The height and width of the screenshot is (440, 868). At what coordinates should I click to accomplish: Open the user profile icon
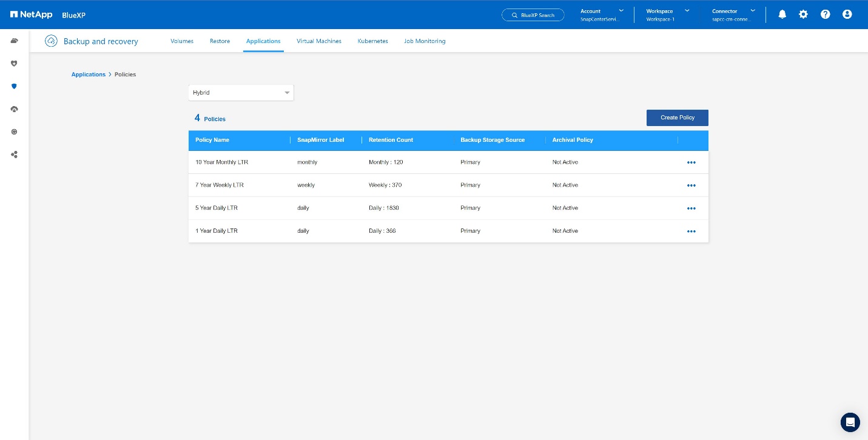point(847,15)
